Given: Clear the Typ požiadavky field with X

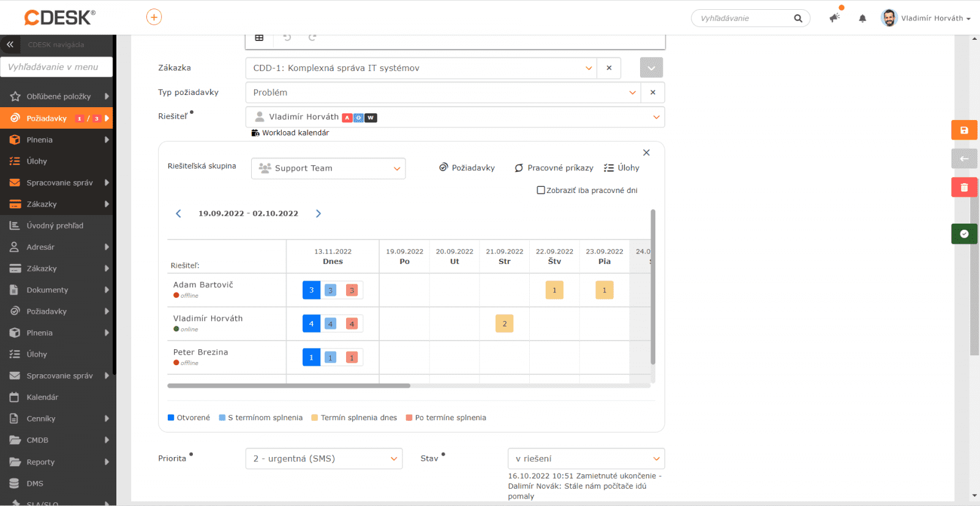Looking at the screenshot, I should (x=653, y=93).
